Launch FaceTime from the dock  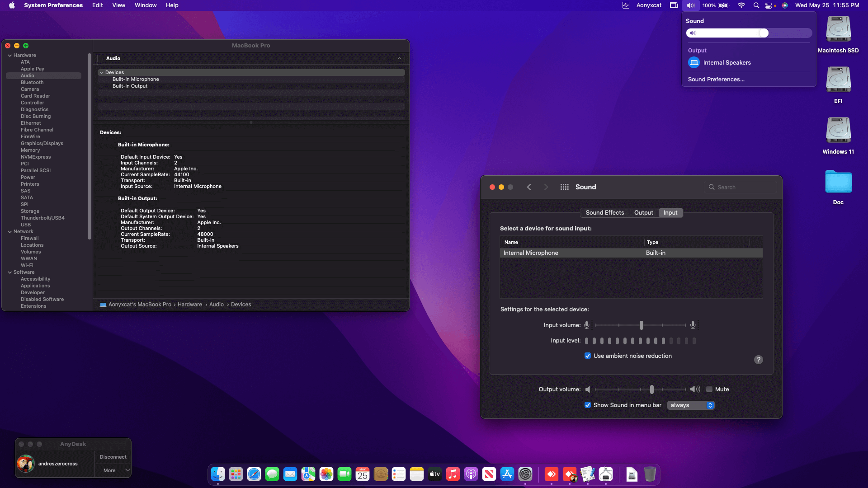point(344,474)
